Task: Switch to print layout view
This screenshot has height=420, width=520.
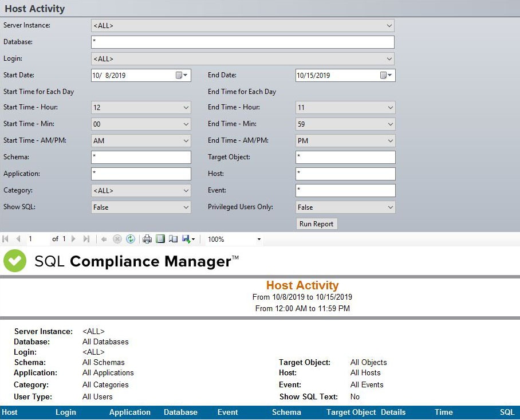Action: [160, 239]
